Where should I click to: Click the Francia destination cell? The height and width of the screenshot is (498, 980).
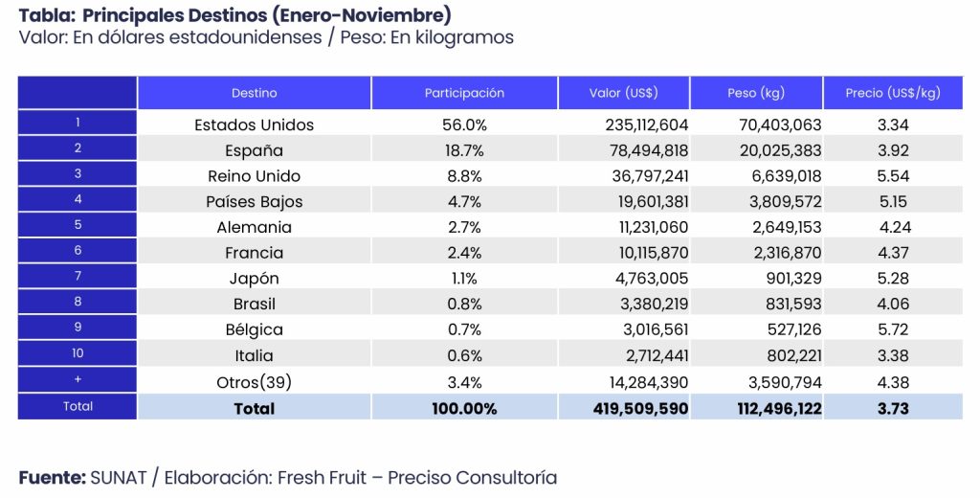254,253
